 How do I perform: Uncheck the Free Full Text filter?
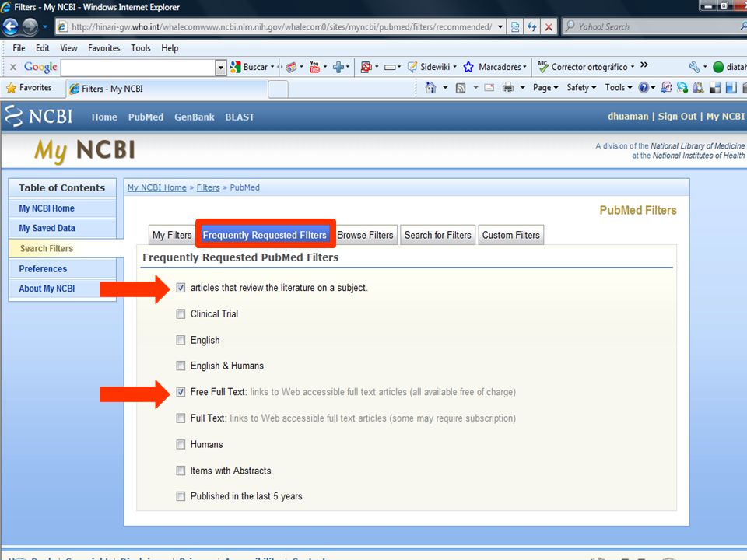tap(181, 392)
